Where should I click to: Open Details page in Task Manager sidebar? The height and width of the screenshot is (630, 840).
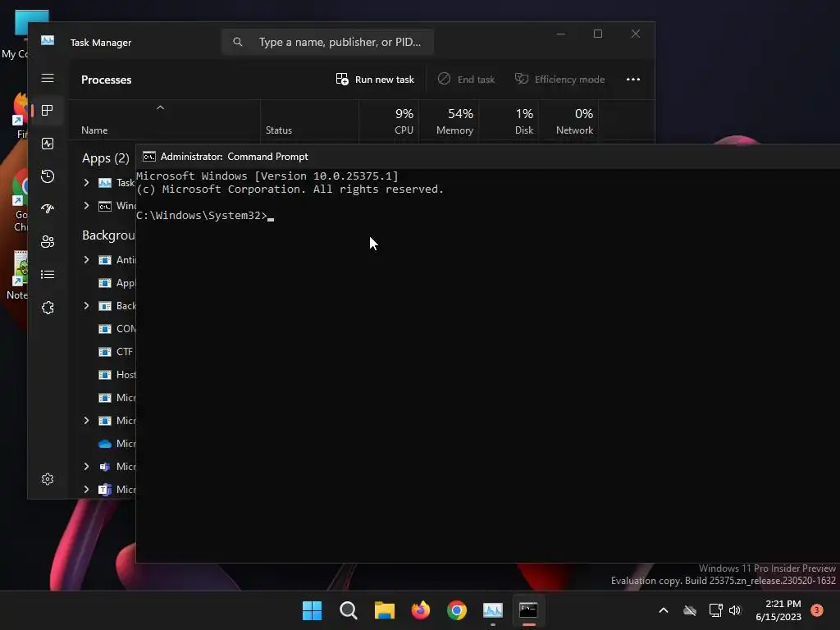tap(48, 274)
